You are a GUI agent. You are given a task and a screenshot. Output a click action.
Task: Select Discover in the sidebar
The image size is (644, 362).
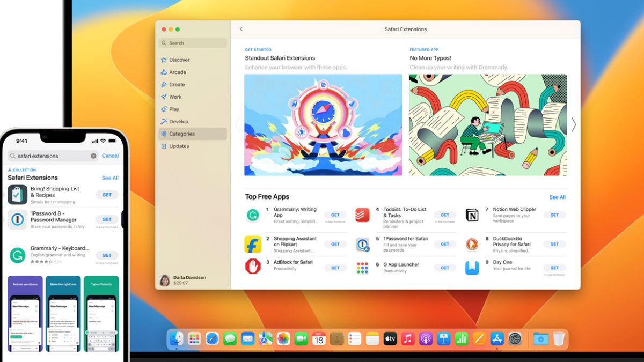[179, 60]
